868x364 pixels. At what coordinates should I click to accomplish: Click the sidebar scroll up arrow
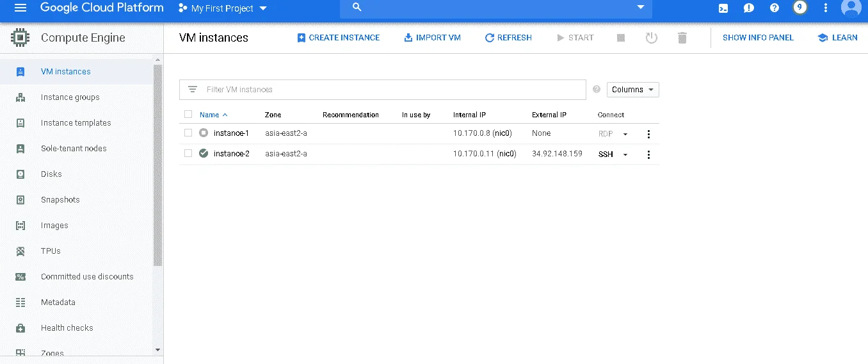(158, 60)
